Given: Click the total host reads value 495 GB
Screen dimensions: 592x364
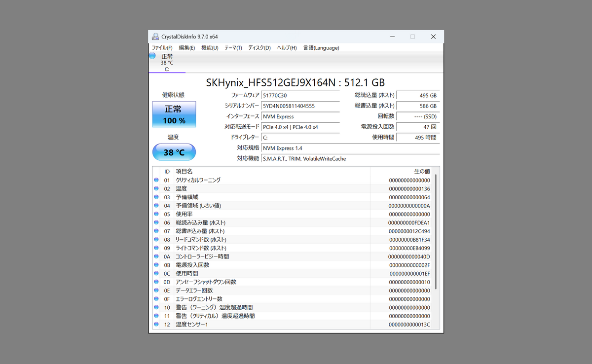Looking at the screenshot, I should tap(418, 96).
